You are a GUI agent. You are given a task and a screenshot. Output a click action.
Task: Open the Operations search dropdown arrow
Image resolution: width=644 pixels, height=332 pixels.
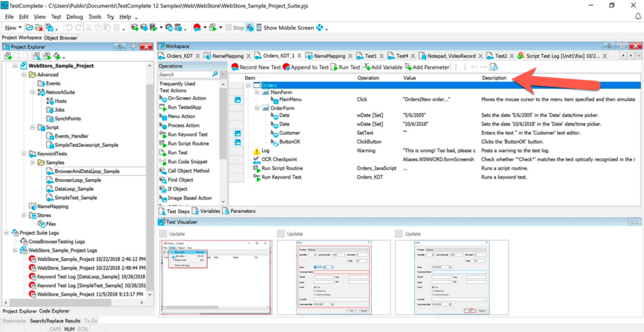pyautogui.click(x=223, y=74)
